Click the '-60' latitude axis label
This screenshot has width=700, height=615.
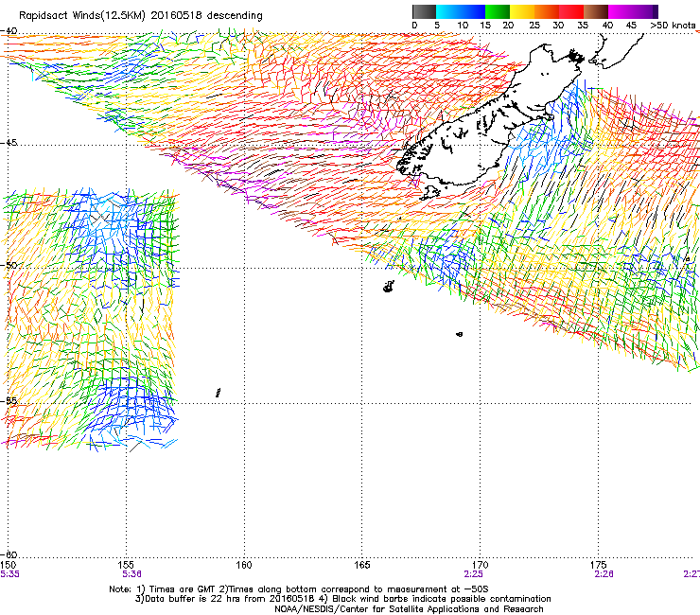pos(9,554)
